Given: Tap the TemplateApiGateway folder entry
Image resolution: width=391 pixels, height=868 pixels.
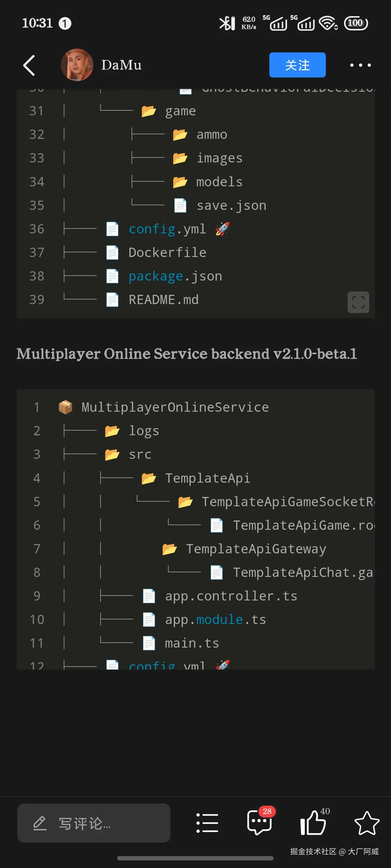Looking at the screenshot, I should click(255, 549).
